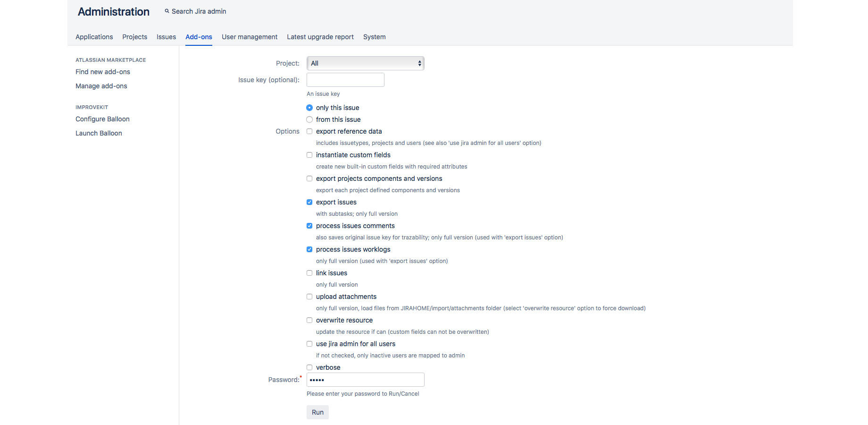
Task: Check the 'verbose' checkbox
Action: pos(309,367)
